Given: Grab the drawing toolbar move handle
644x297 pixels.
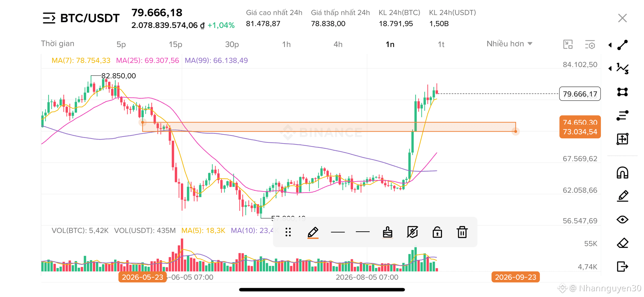Looking at the screenshot, I should [288, 232].
